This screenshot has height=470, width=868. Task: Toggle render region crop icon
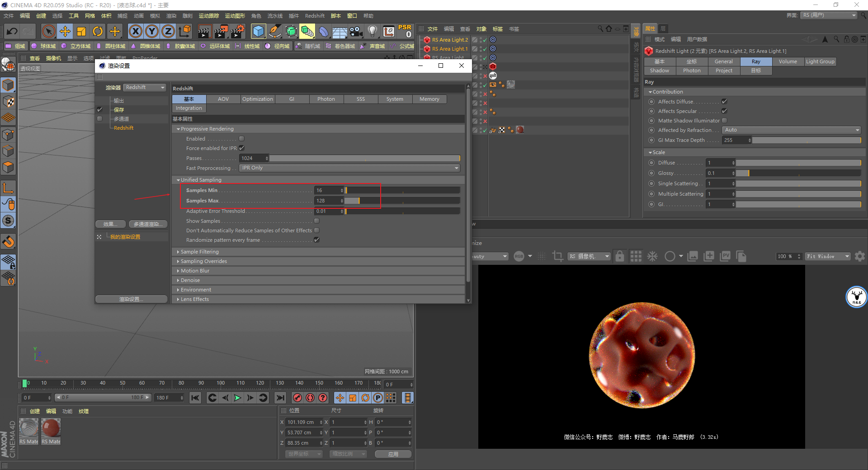pyautogui.click(x=558, y=256)
